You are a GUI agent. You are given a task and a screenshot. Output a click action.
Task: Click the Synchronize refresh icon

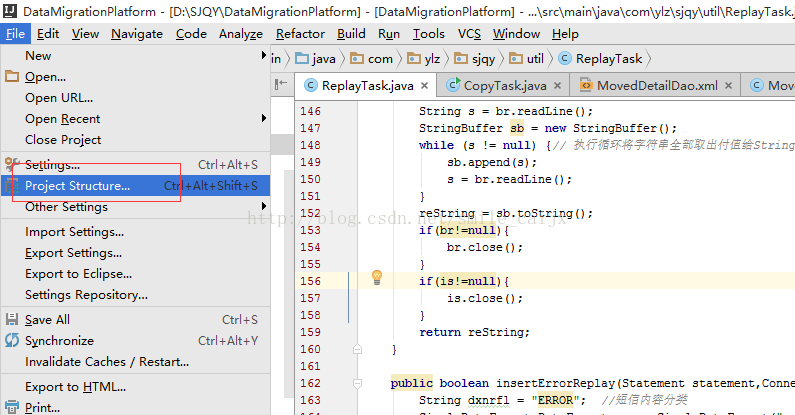point(12,340)
